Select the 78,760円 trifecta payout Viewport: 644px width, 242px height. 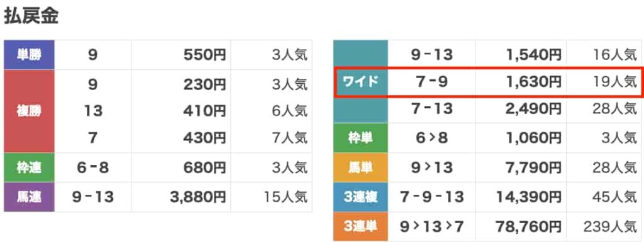pyautogui.click(x=528, y=226)
